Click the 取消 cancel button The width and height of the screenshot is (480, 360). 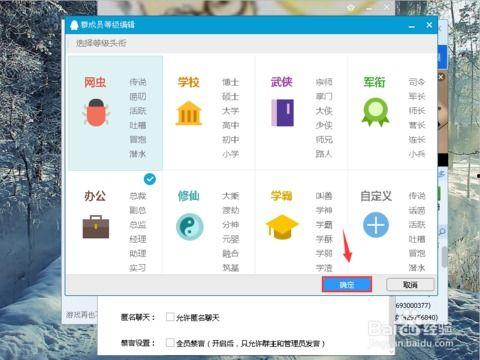[x=410, y=285]
